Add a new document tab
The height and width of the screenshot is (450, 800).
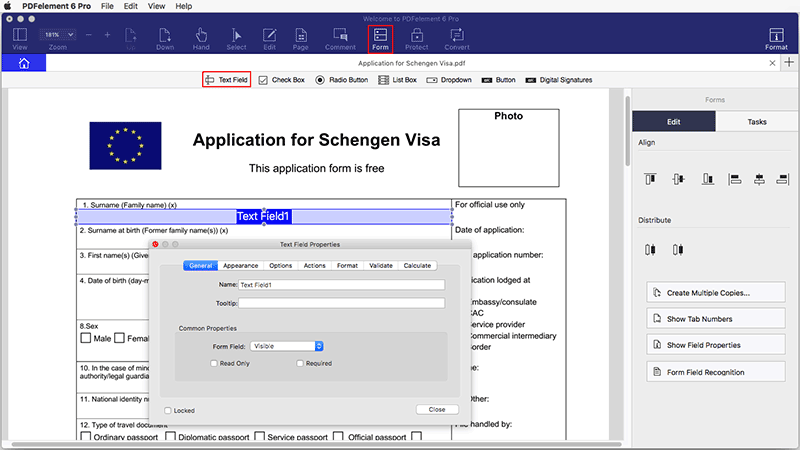[789, 62]
